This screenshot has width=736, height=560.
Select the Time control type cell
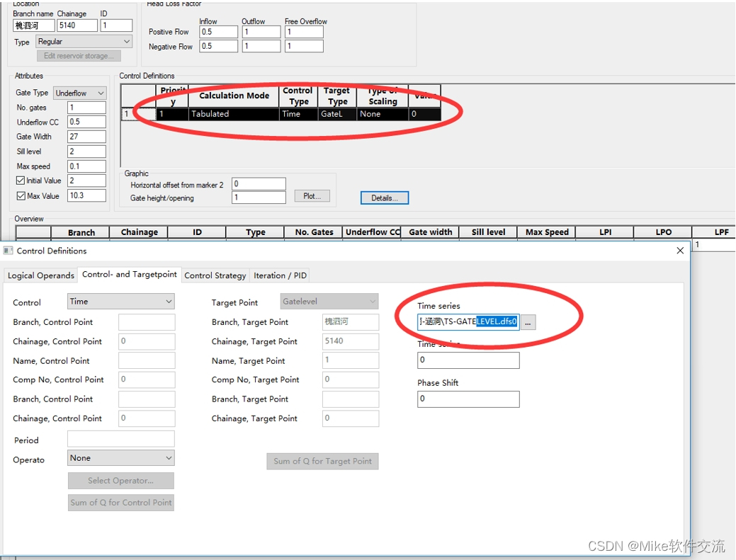pyautogui.click(x=298, y=114)
